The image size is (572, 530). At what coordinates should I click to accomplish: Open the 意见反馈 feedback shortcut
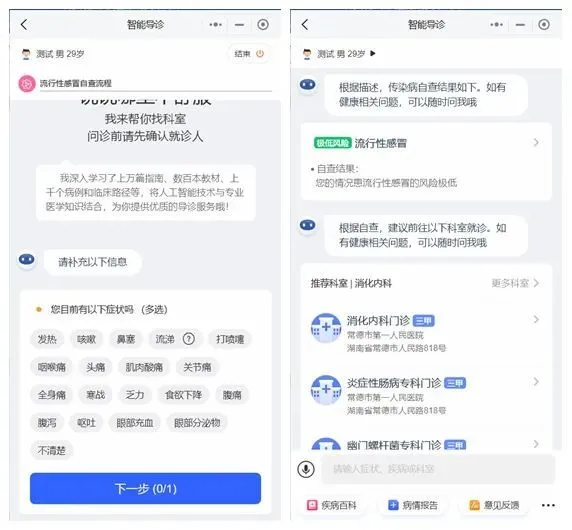point(494,505)
